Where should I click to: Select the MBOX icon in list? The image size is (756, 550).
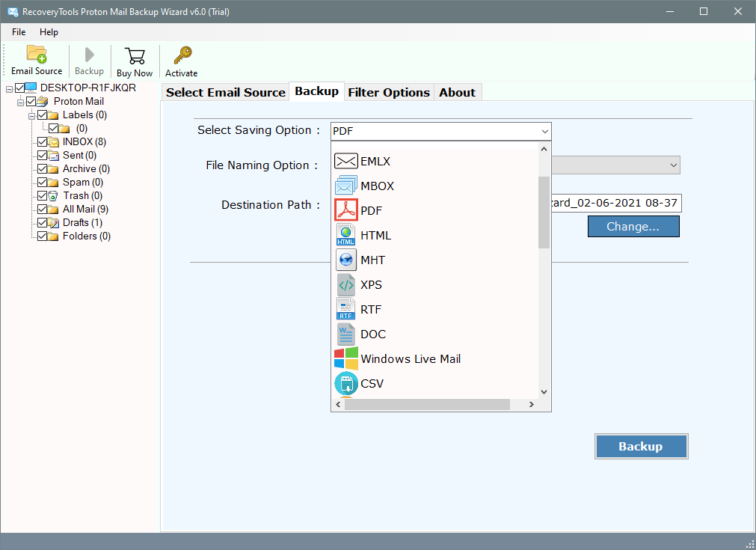345,186
